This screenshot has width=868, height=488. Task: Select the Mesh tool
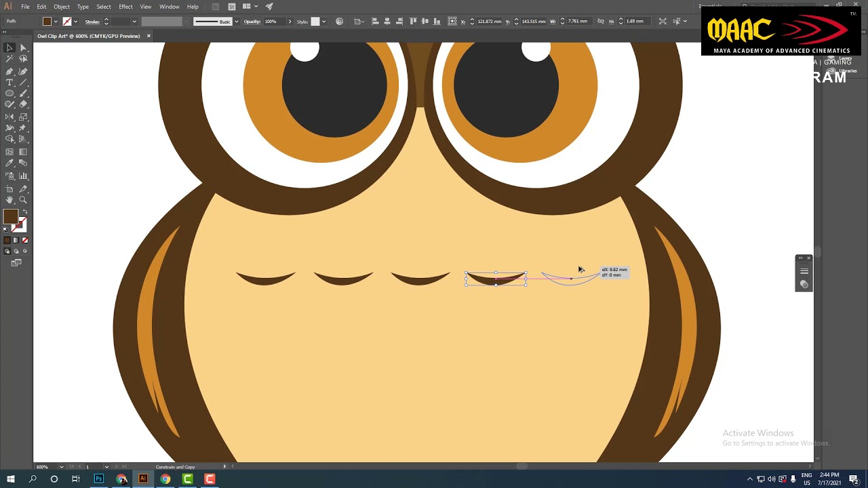pyautogui.click(x=9, y=152)
